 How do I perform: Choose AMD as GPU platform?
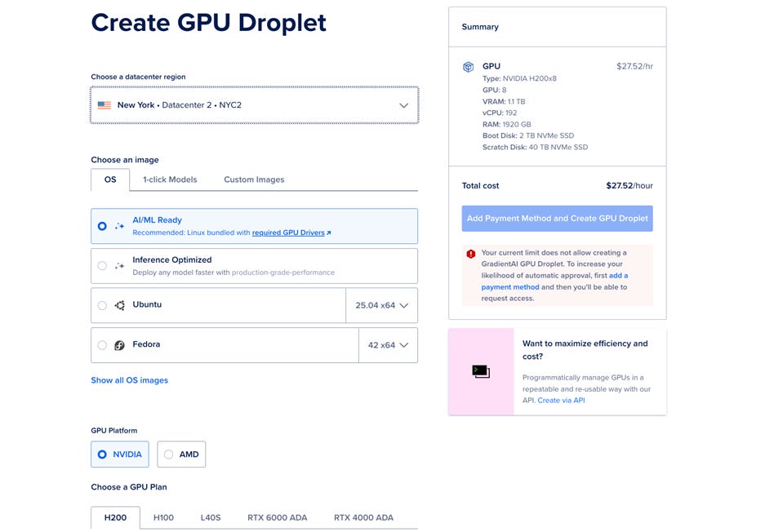pyautogui.click(x=181, y=454)
